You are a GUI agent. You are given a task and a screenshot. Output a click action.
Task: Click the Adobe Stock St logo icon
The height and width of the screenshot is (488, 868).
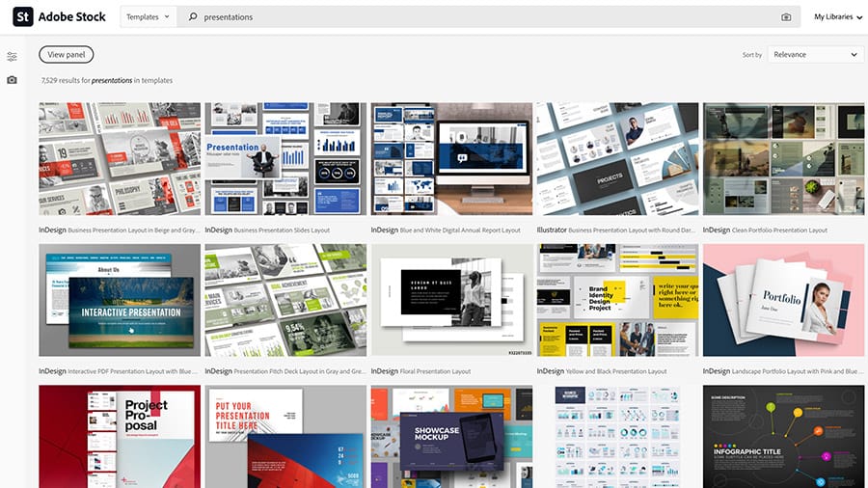[x=23, y=16]
